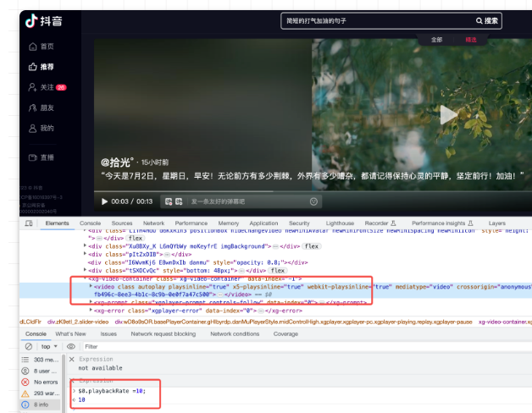Image resolution: width=532 pixels, height=413 pixels.
Task: Open the Coverage drawer tab
Action: click(x=285, y=334)
